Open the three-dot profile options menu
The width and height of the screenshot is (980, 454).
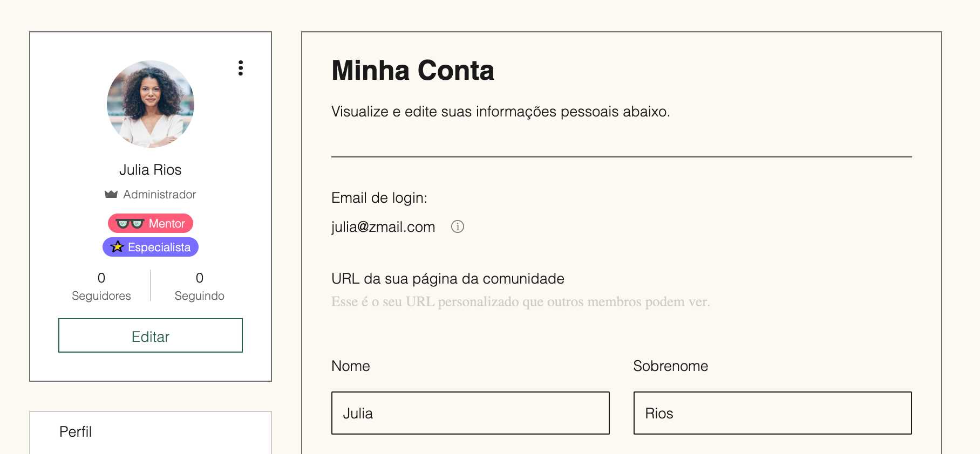[241, 68]
